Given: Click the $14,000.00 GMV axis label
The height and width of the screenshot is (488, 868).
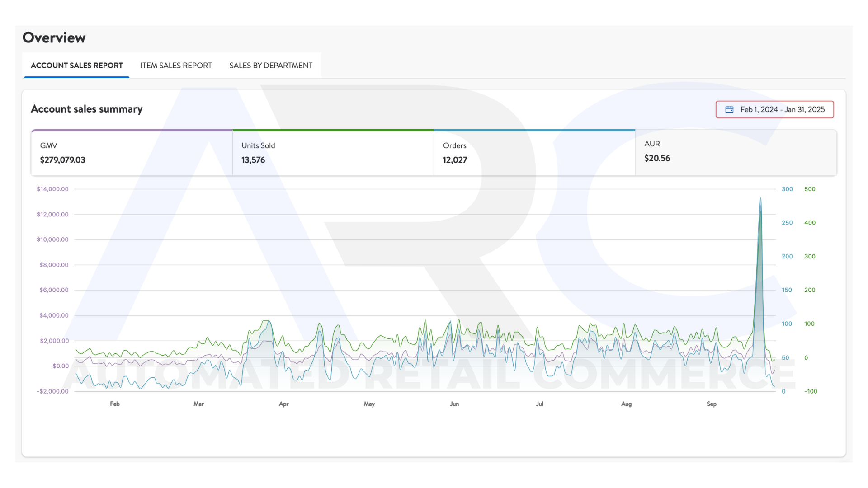Looking at the screenshot, I should [x=52, y=189].
